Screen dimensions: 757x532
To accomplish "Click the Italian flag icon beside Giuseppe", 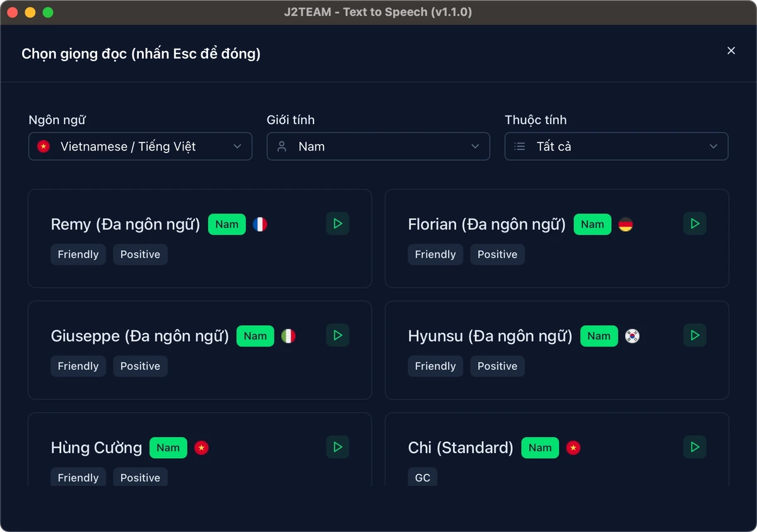I will point(288,336).
